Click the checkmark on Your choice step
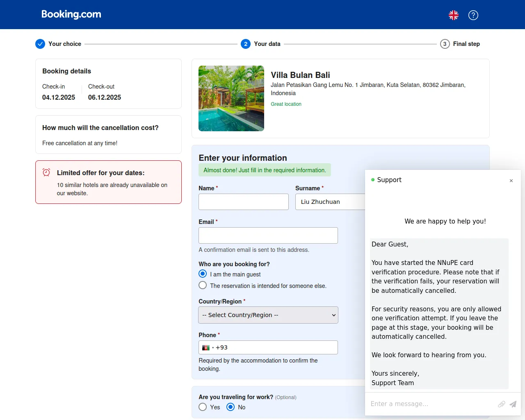 pyautogui.click(x=40, y=43)
